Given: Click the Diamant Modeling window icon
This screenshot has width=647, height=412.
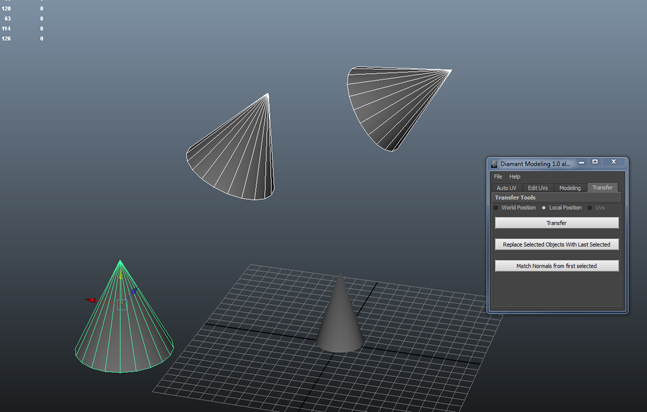Looking at the screenshot, I should pos(494,163).
